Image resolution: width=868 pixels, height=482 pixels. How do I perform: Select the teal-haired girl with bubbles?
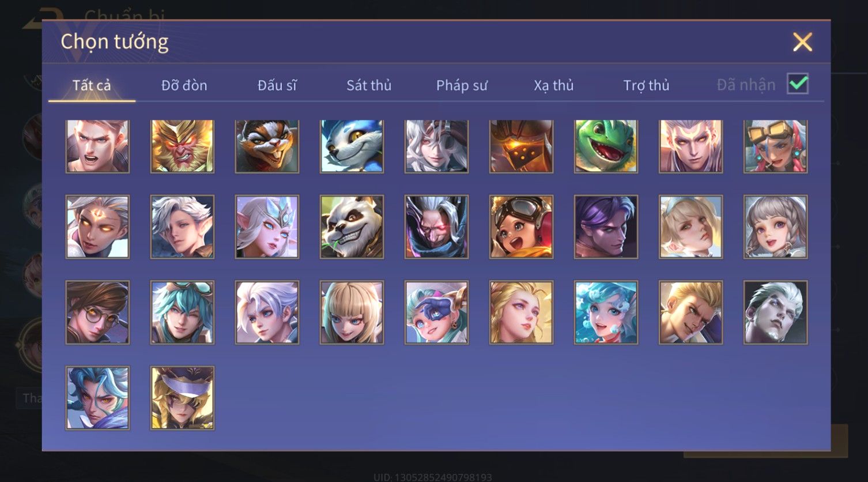pyautogui.click(x=606, y=312)
